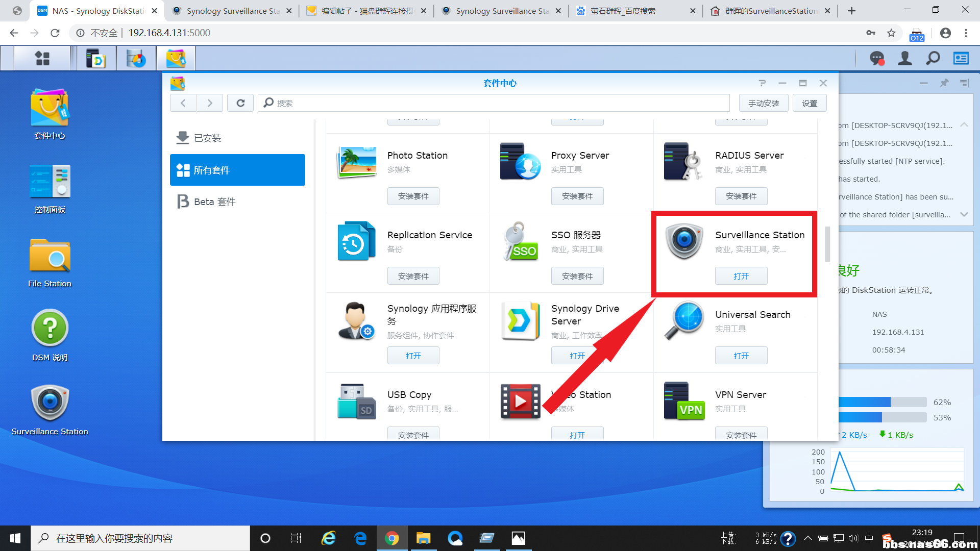Click the notifications chat bubble icon
The image size is (980, 551).
pos(877,59)
